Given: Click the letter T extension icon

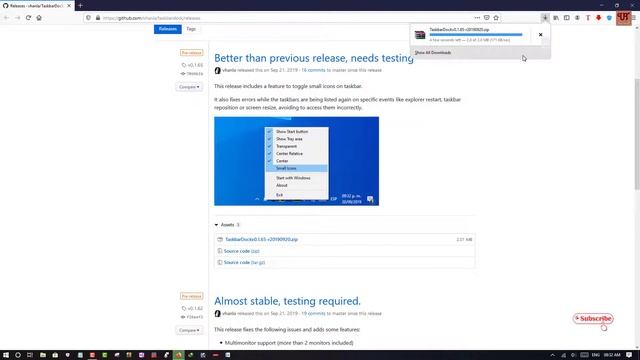Looking at the screenshot, I should (x=588, y=18).
